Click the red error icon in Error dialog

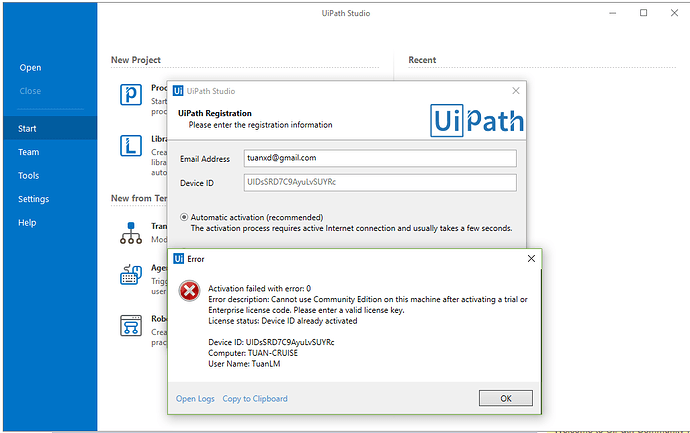point(189,291)
